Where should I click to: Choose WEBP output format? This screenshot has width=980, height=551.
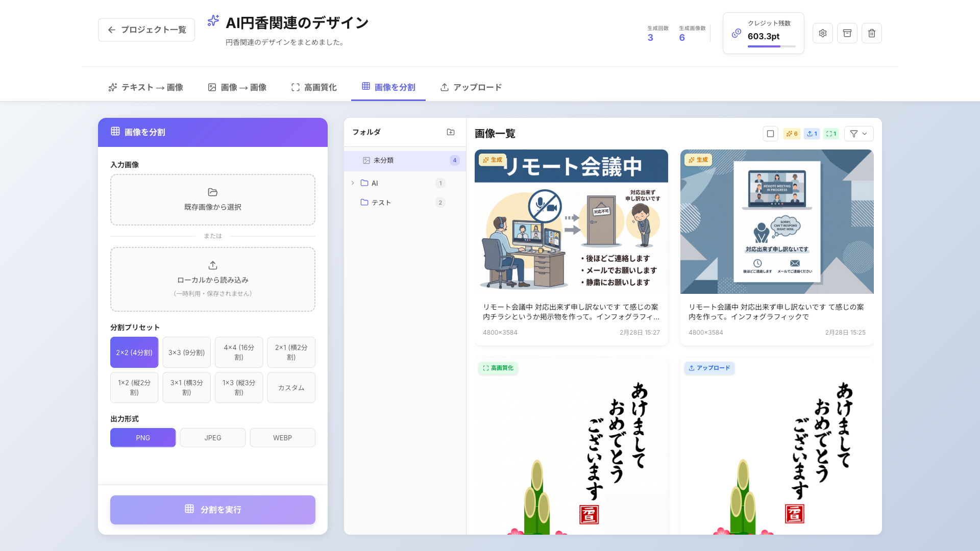tap(282, 438)
